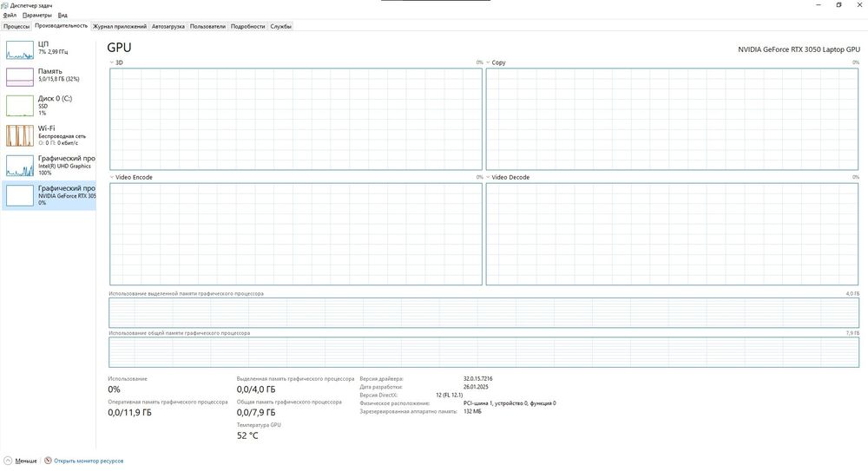The height and width of the screenshot is (471, 868).
Task: Open the Службы tab
Action: [x=280, y=26]
